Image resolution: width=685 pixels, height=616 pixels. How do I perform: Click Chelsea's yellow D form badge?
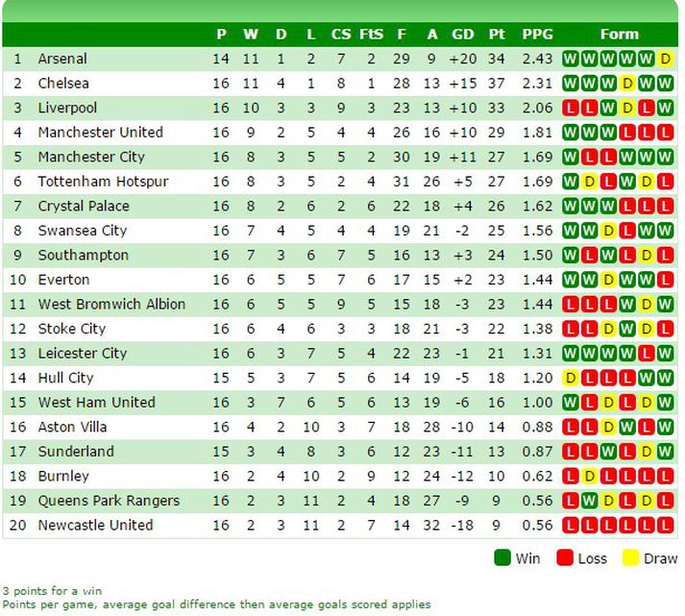tap(627, 84)
